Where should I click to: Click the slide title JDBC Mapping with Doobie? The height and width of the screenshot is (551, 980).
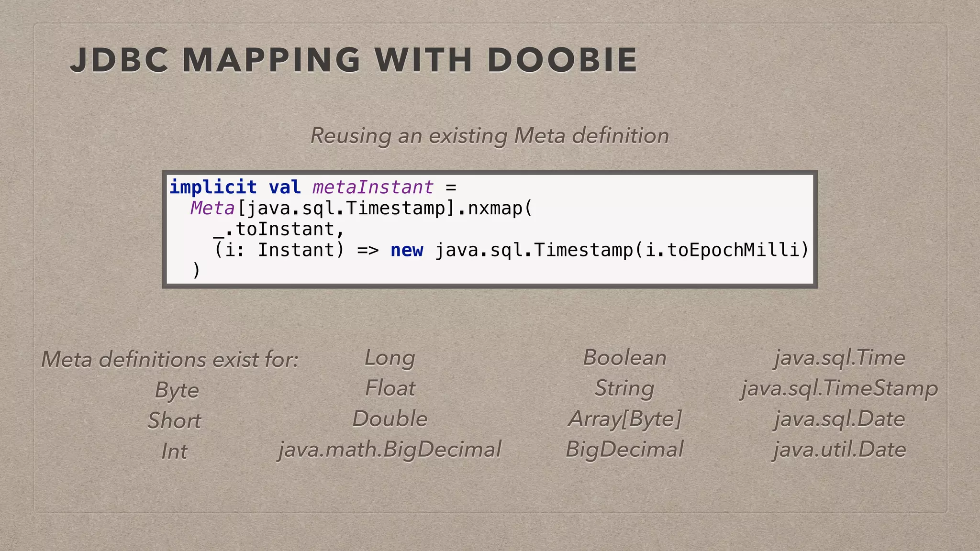(x=353, y=60)
